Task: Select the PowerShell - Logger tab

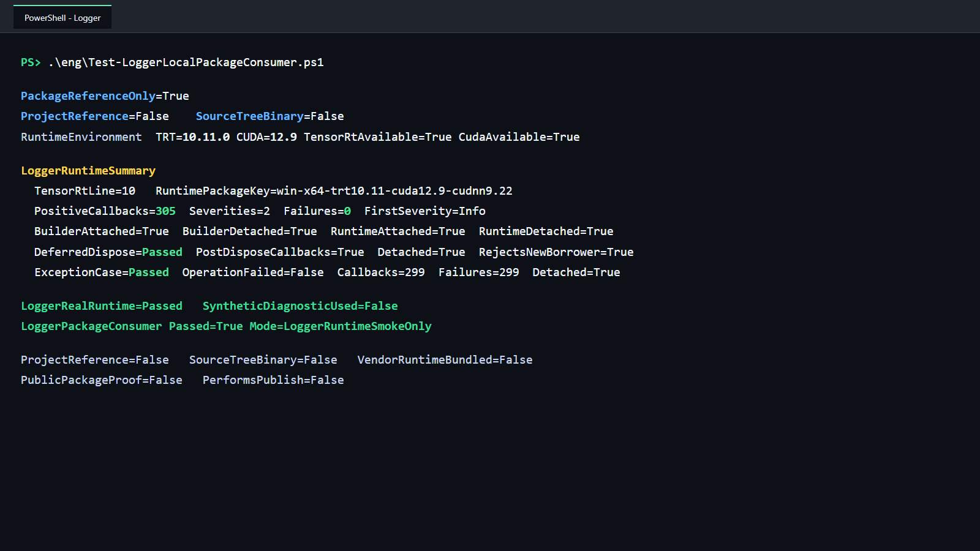Action: click(x=62, y=18)
